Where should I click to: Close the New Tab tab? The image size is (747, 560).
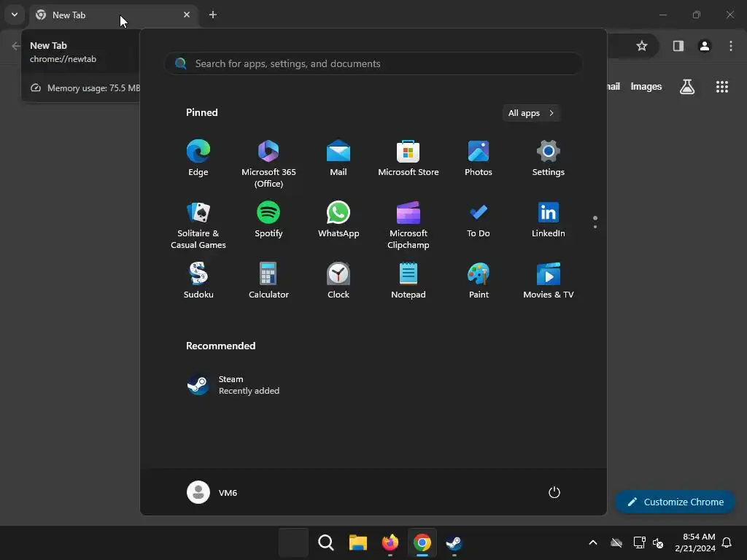tap(187, 15)
